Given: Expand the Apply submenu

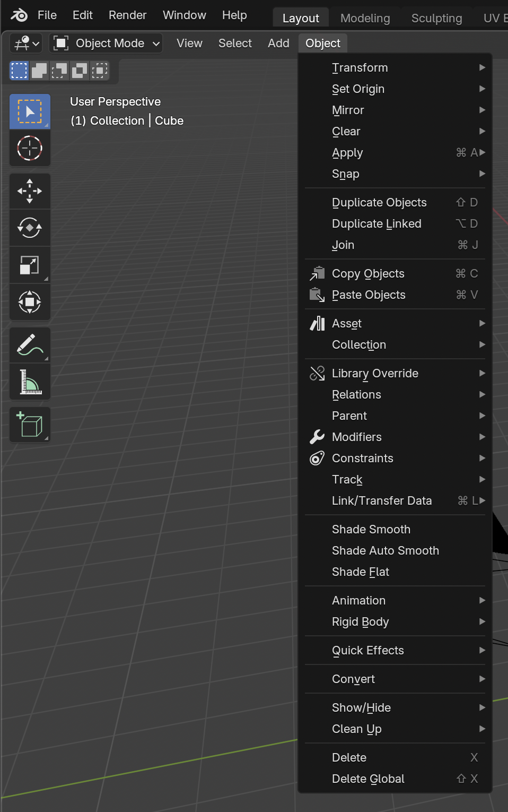Looking at the screenshot, I should (395, 152).
